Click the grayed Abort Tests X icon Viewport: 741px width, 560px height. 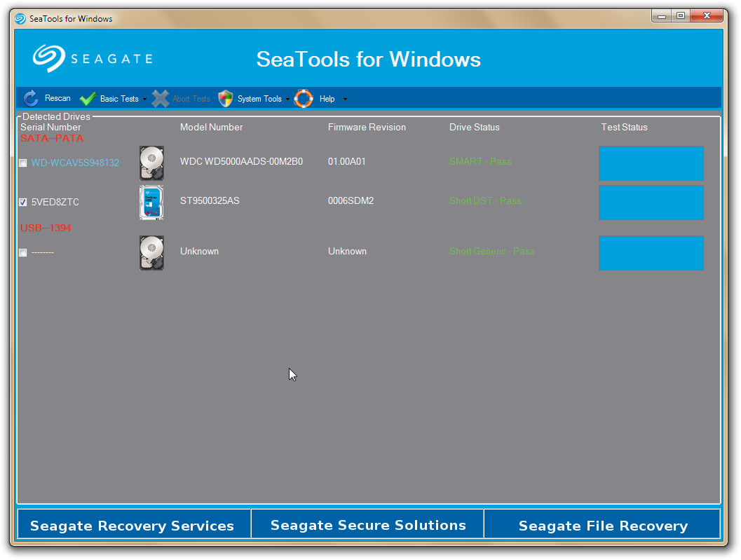click(161, 98)
